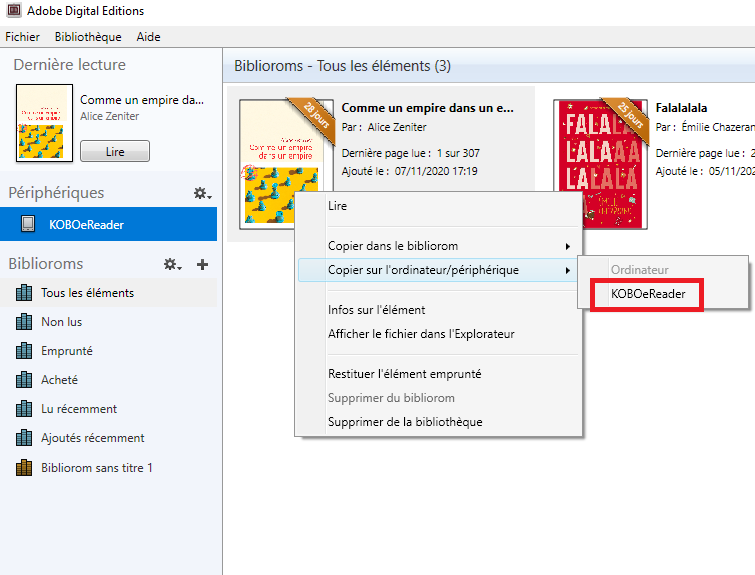
Task: Click the Tous les éléments bookshelf icon
Action: 24,293
